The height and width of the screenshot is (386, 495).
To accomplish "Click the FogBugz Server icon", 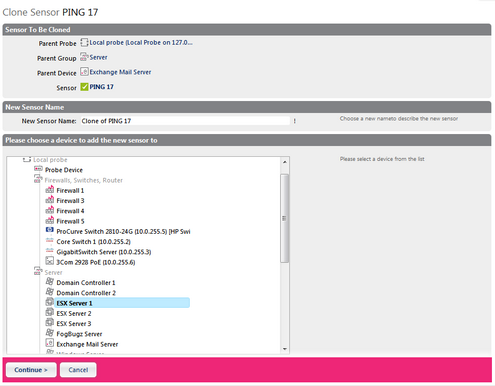I will click(x=50, y=333).
